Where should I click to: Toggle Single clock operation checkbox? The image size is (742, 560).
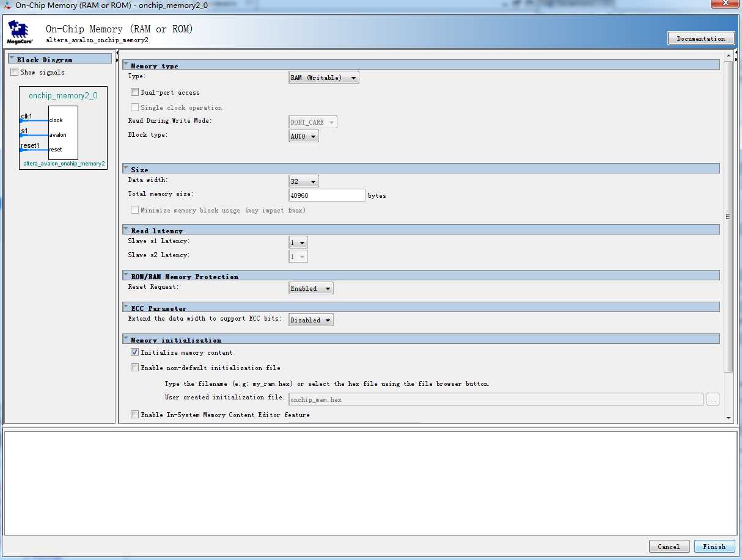coord(135,107)
